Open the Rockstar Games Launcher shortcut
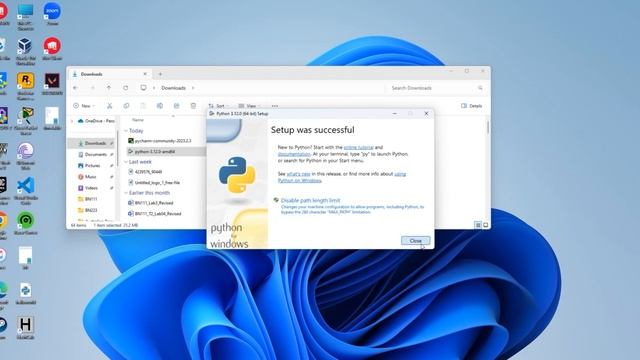Image resolution: width=640 pixels, height=360 pixels. coord(25,86)
